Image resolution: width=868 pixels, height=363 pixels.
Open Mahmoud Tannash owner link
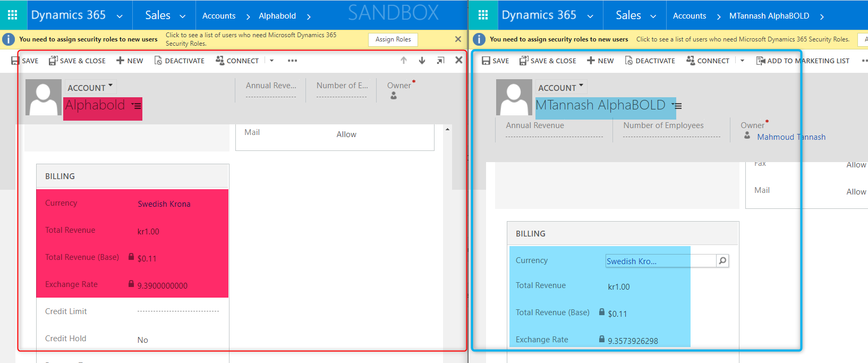(791, 137)
